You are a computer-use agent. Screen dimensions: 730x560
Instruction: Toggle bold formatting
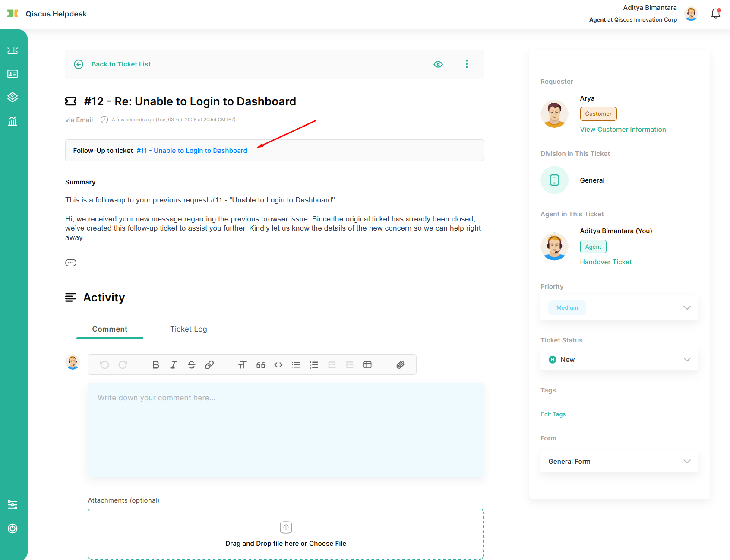tap(156, 365)
